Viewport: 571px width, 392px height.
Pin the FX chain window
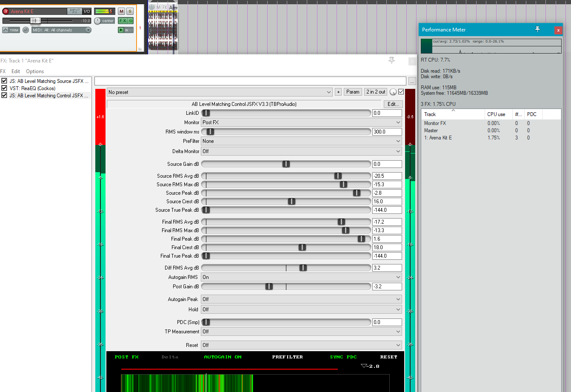[391, 61]
